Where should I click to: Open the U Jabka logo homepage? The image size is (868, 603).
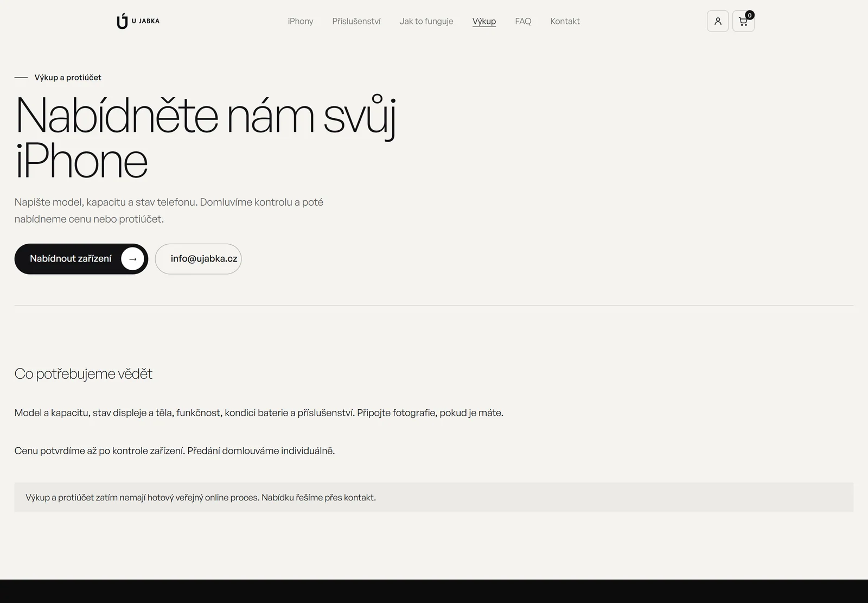pos(138,21)
